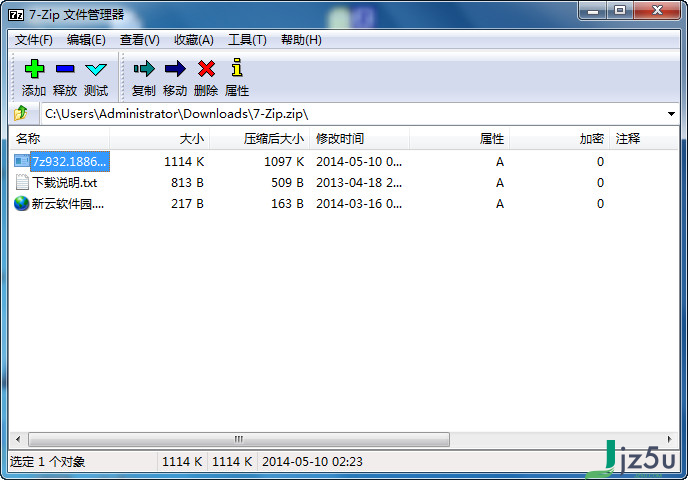This screenshot has height=480, width=688.
Task: Open the 工具(T) menu
Action: (247, 40)
